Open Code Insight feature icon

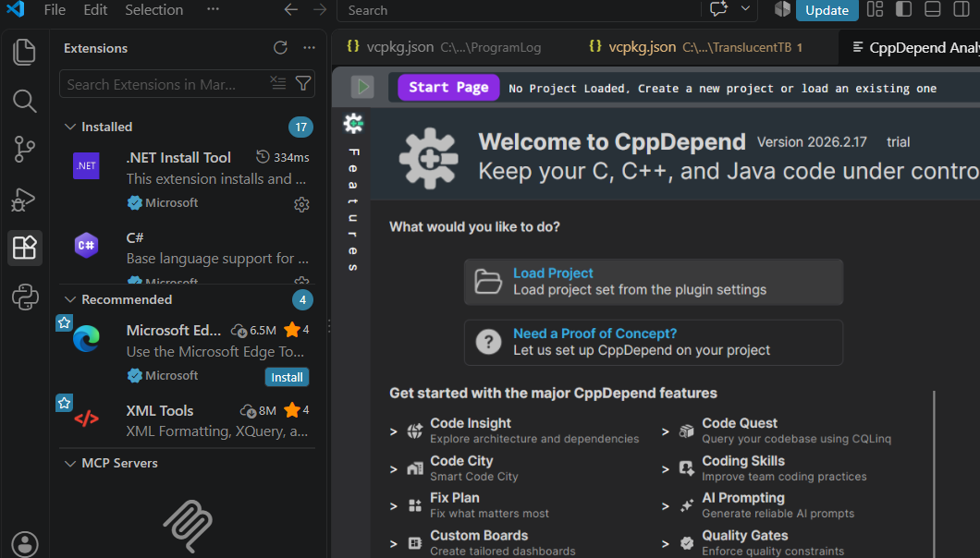pyautogui.click(x=415, y=431)
